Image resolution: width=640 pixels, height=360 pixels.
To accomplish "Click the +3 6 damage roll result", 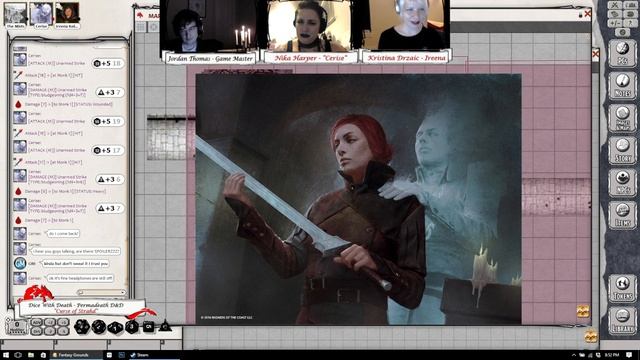I will (x=110, y=179).
